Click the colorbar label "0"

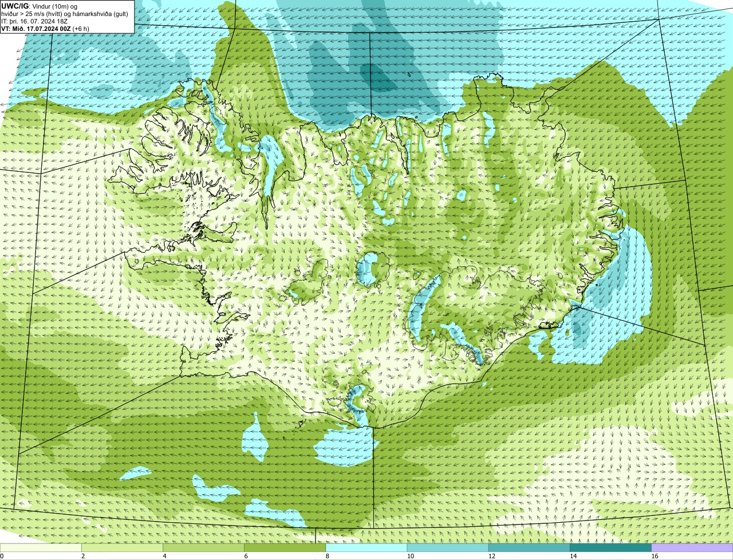[2, 556]
